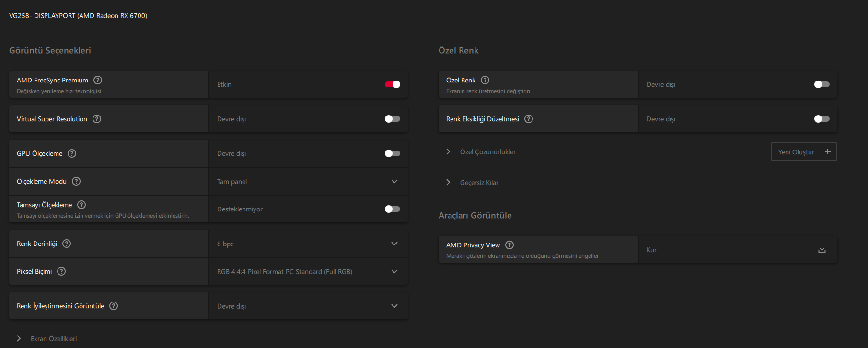The image size is (868, 348).
Task: Enable the Özel Renk toggle
Action: 822,84
